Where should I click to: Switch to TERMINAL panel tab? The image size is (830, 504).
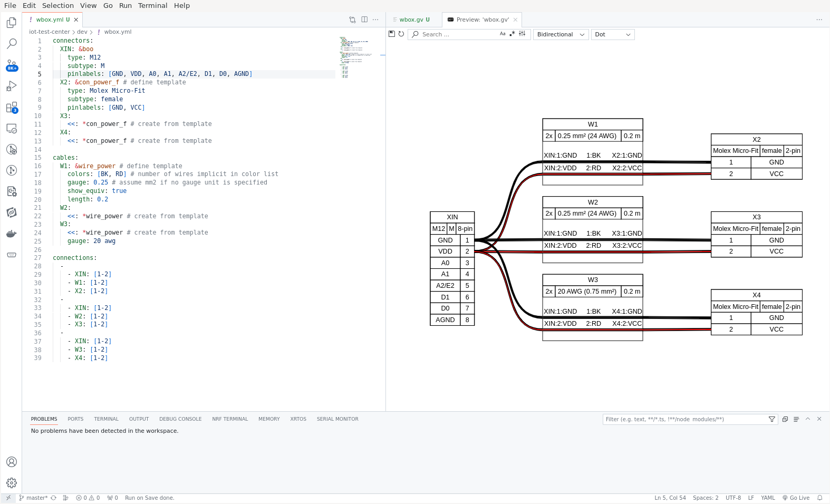pos(106,419)
